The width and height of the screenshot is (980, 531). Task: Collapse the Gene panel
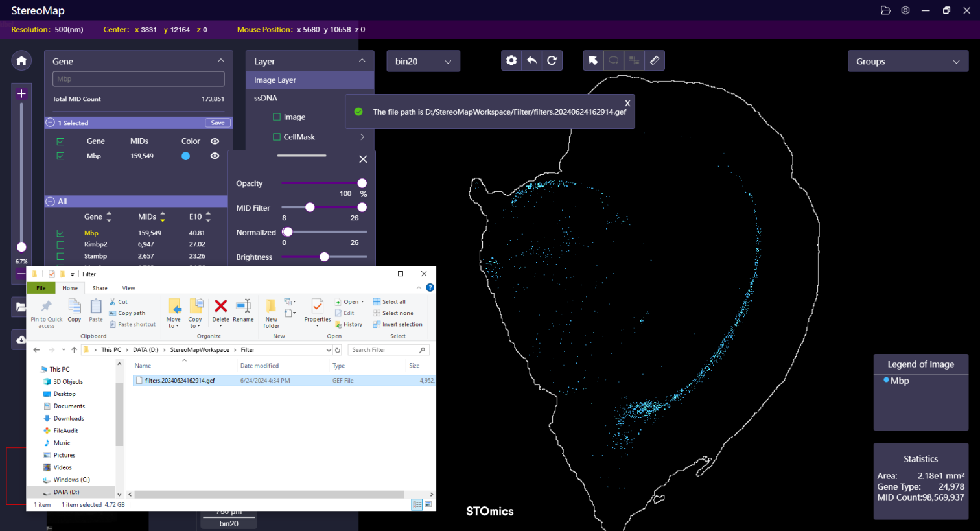coord(220,60)
